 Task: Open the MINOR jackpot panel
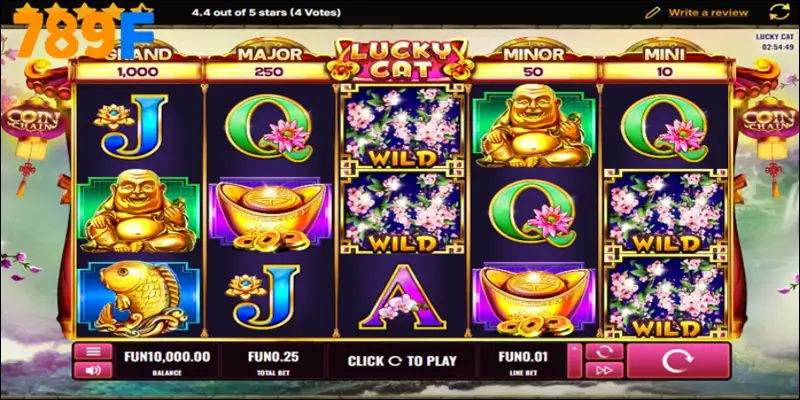click(534, 62)
